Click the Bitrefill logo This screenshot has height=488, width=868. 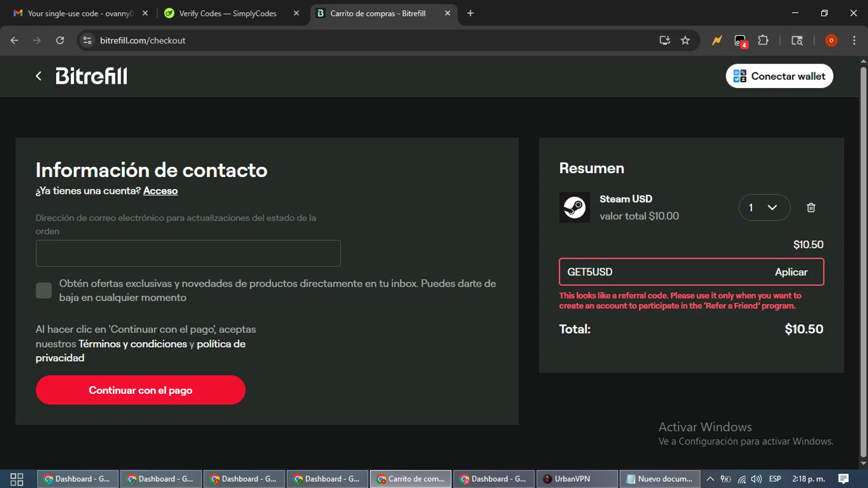(91, 76)
